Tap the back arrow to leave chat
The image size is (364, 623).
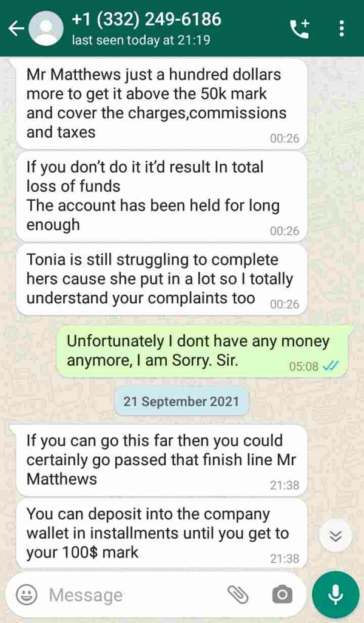(x=16, y=29)
